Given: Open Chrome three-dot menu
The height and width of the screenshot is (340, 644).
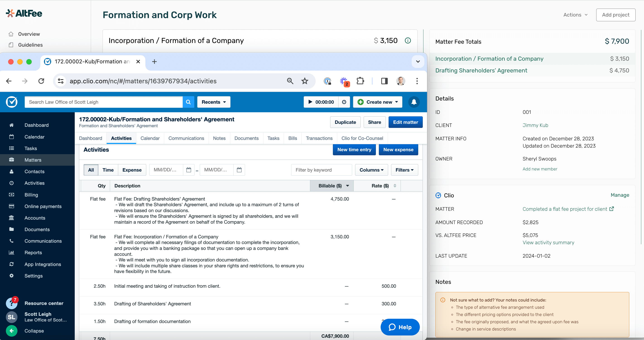Looking at the screenshot, I should click(417, 81).
